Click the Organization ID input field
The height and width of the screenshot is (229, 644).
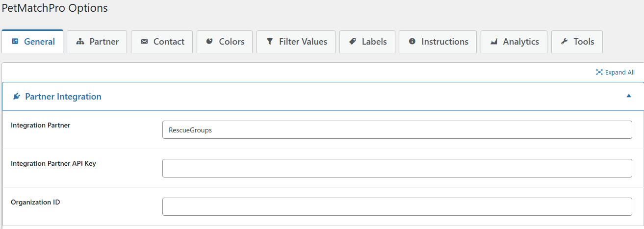click(x=397, y=206)
